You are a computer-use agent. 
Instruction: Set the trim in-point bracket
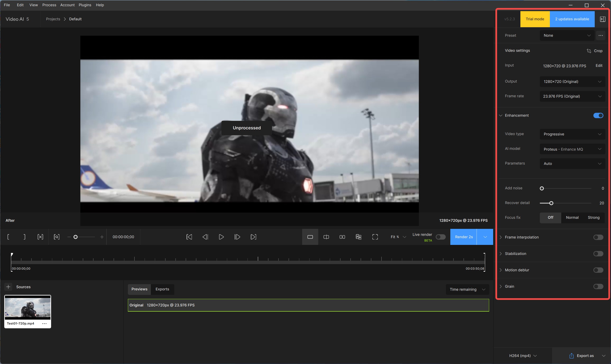tap(8, 237)
